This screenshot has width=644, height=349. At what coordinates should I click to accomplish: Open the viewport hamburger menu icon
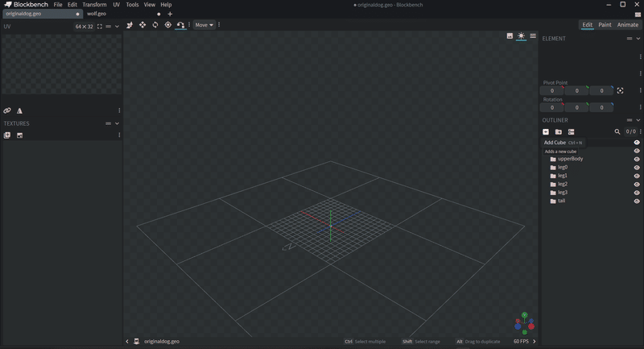pos(533,35)
